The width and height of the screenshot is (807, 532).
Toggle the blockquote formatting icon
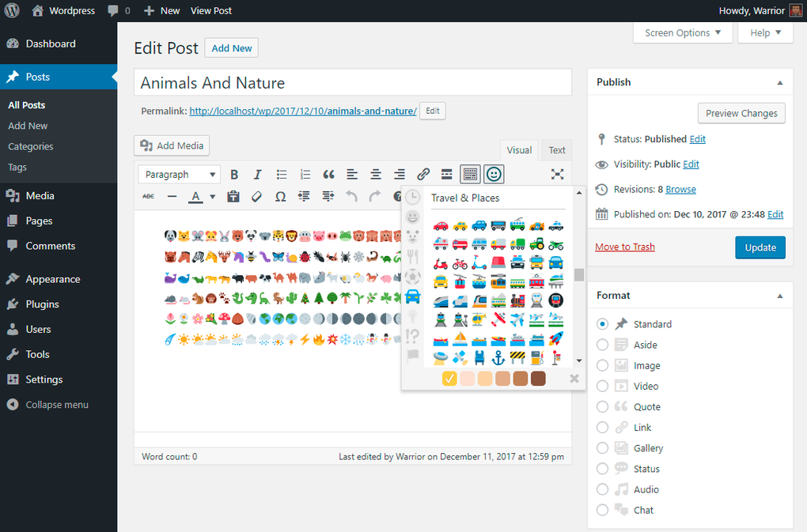[x=328, y=174]
